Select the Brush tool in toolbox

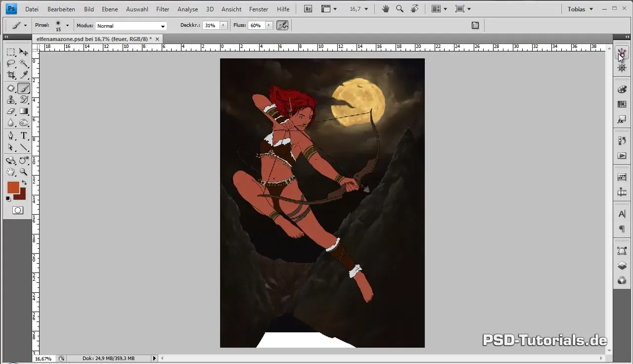[23, 89]
